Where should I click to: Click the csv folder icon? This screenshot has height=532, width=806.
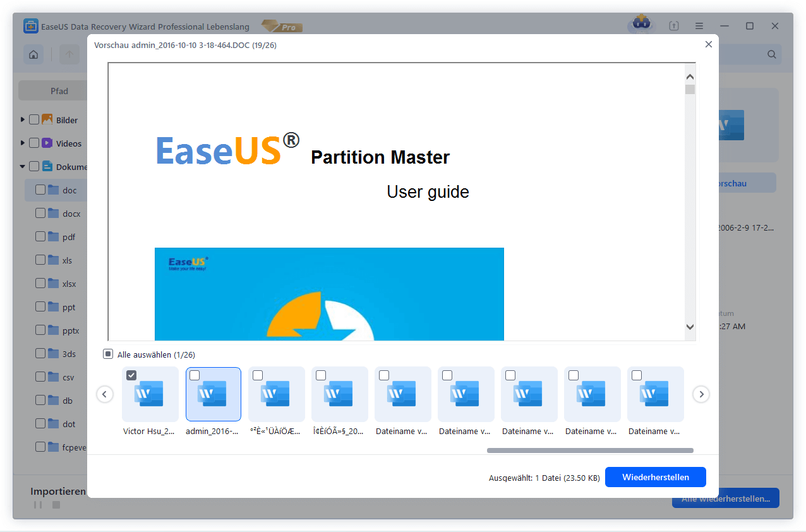[54, 377]
